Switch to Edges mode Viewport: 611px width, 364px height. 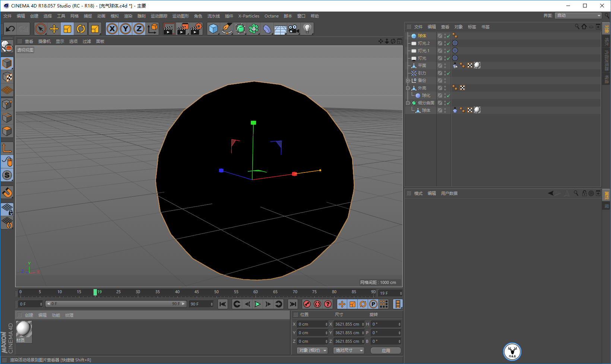tap(7, 118)
